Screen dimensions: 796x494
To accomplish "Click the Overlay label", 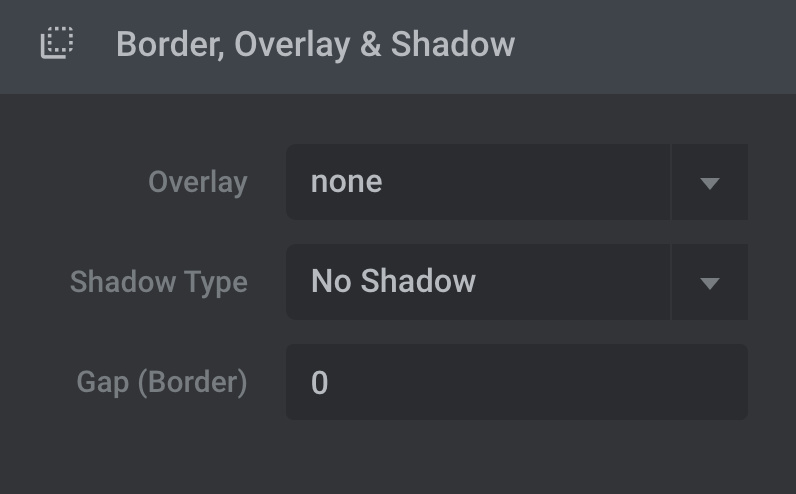I will [197, 182].
